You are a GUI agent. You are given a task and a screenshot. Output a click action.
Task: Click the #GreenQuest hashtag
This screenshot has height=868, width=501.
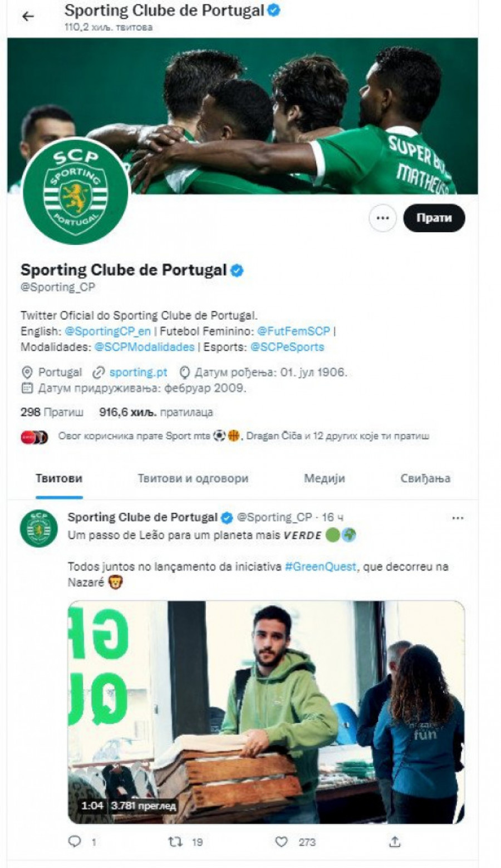[320, 567]
